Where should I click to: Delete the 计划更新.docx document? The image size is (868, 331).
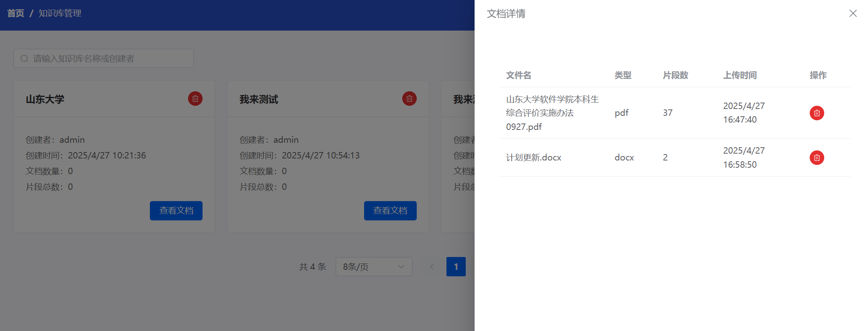click(x=817, y=158)
